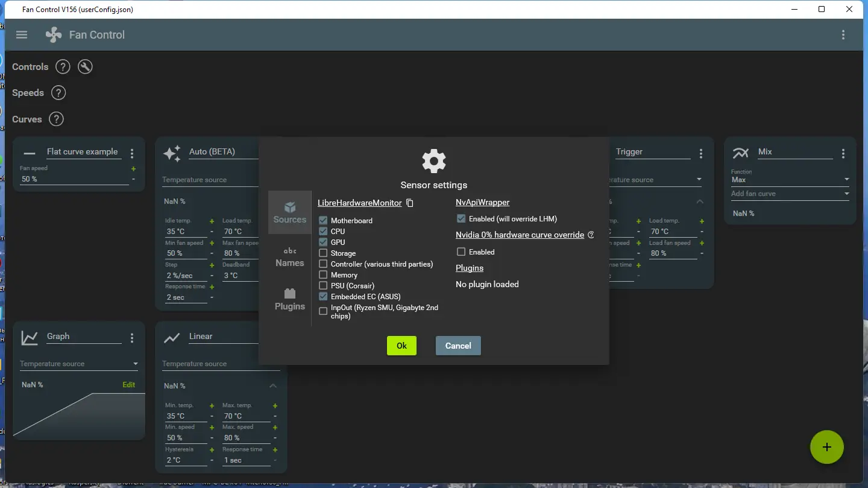
Task: Uncheck NvApiWrapper Enabled (will override LHM)
Action: point(461,219)
